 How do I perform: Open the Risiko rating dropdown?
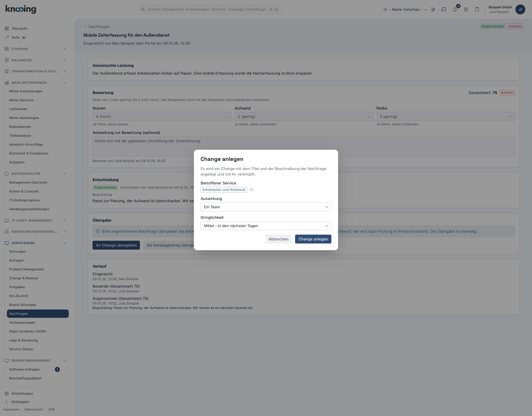[446, 117]
